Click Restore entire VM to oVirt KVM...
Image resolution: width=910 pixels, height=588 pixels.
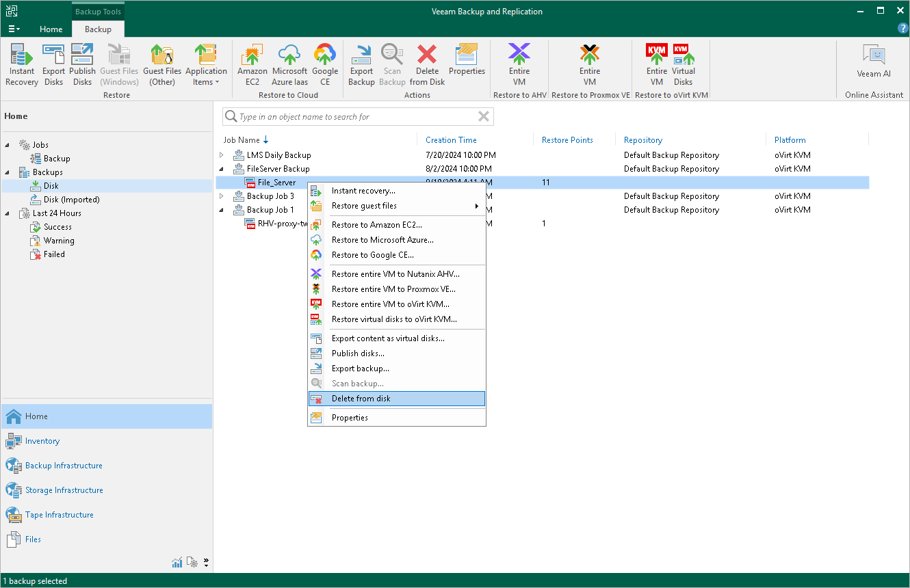click(x=397, y=304)
